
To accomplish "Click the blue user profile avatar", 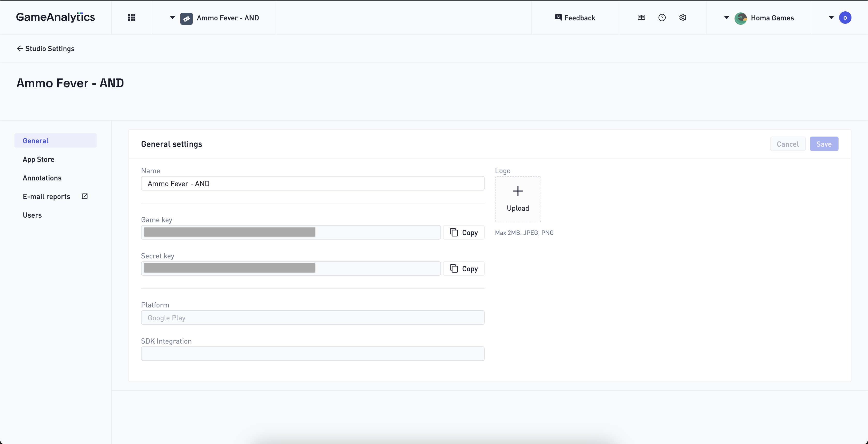I will pos(845,18).
